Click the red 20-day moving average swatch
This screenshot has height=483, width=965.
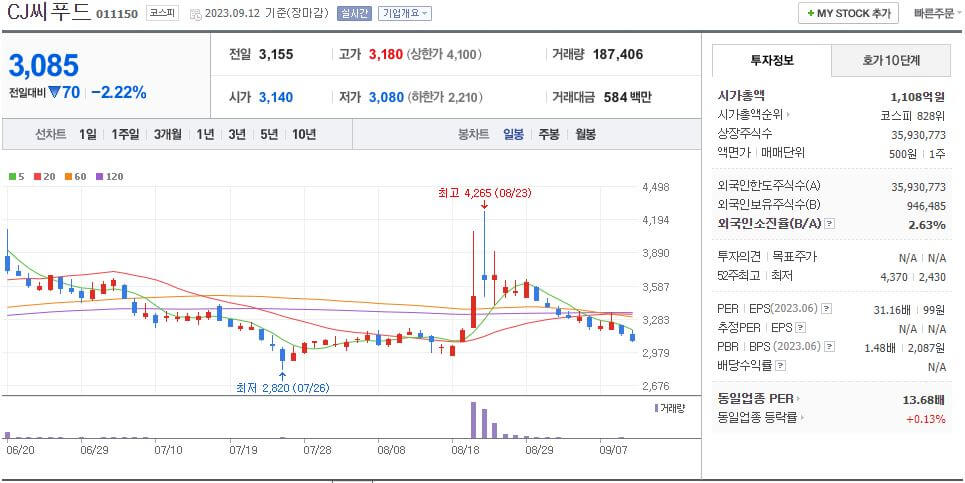38,177
